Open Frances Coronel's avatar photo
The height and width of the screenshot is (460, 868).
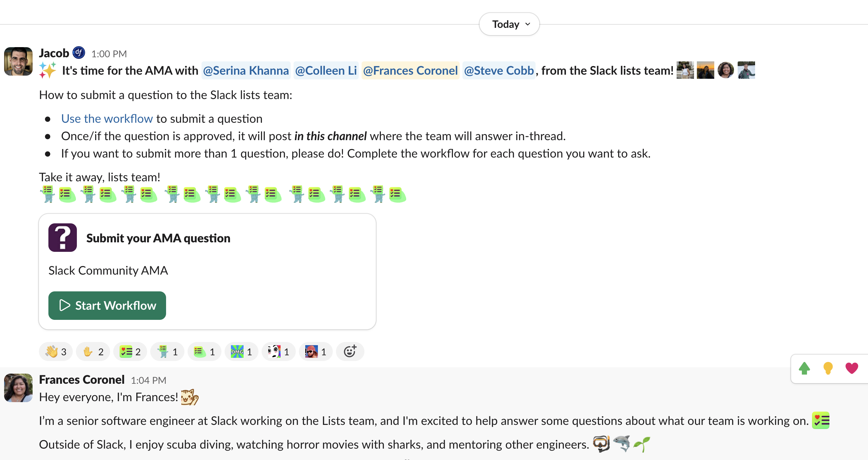tap(18, 388)
